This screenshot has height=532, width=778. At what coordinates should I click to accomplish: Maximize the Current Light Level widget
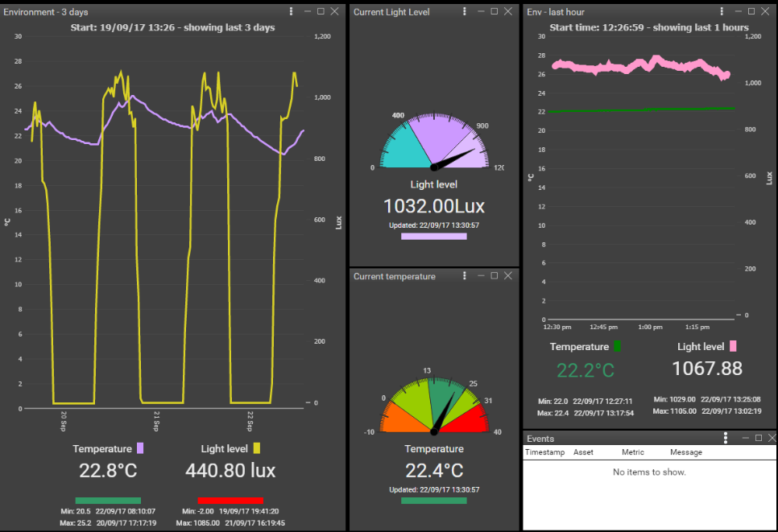pos(494,10)
